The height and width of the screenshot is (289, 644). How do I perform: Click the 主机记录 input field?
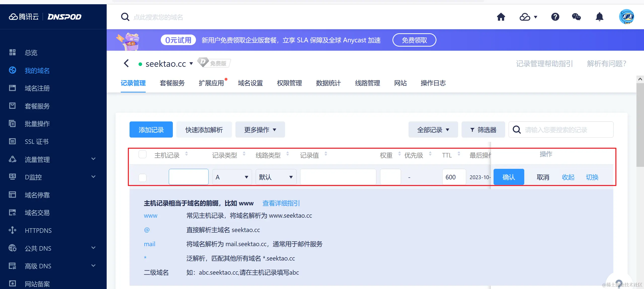coord(188,177)
